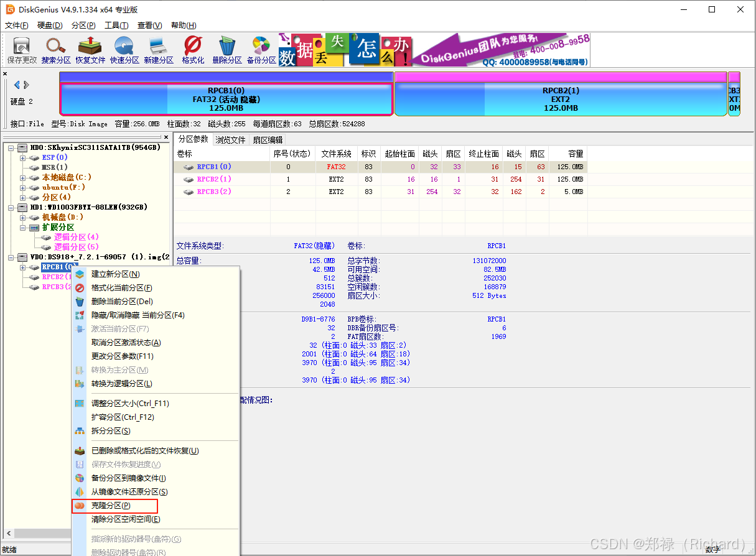This screenshot has width=756, height=556.
Task: Select 逻辑分区(5) in the tree
Action: (76, 247)
